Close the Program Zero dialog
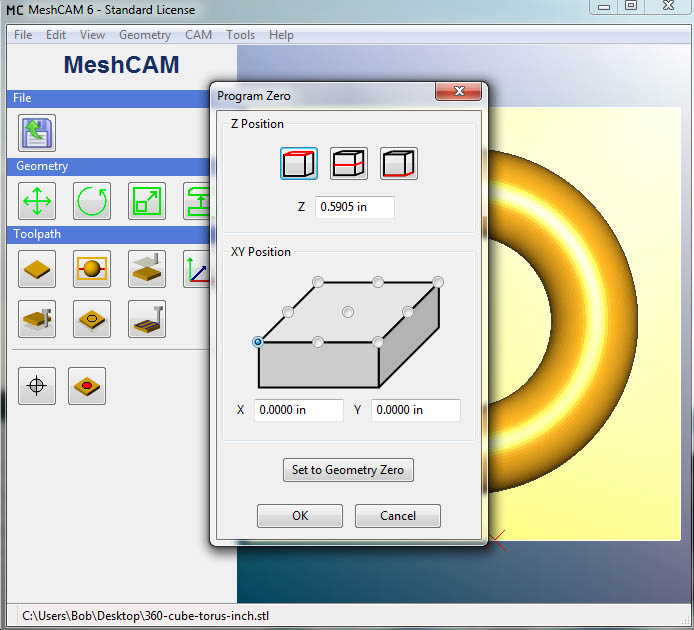 click(459, 91)
